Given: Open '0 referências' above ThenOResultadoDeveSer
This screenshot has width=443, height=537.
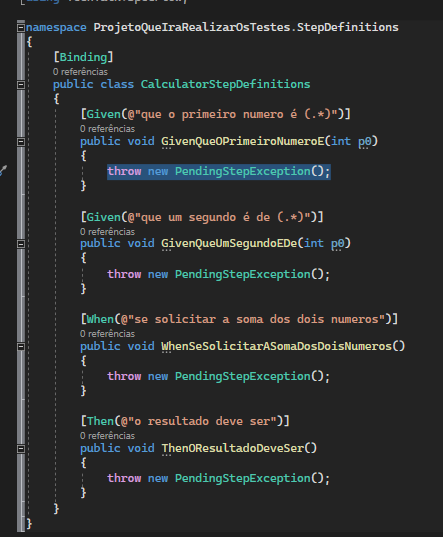Looking at the screenshot, I should (x=107, y=436).
